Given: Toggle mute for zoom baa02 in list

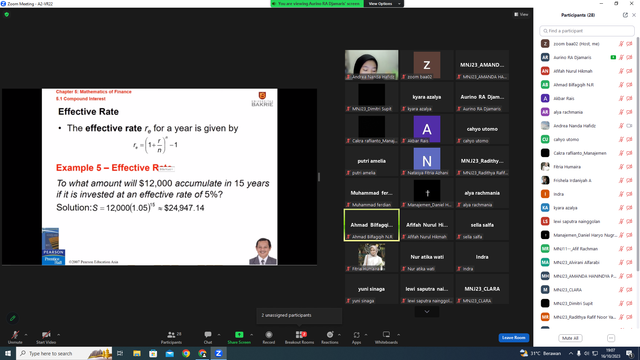Looking at the screenshot, I should click(621, 44).
